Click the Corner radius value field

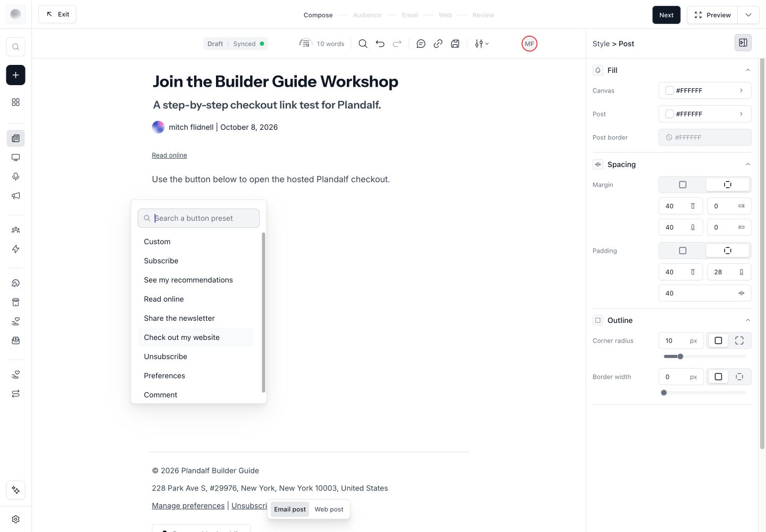point(681,340)
